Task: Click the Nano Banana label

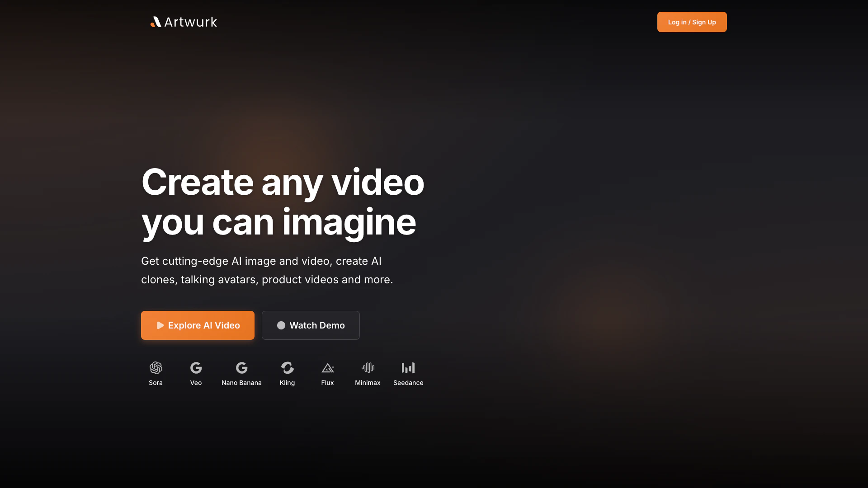Action: pos(241,383)
